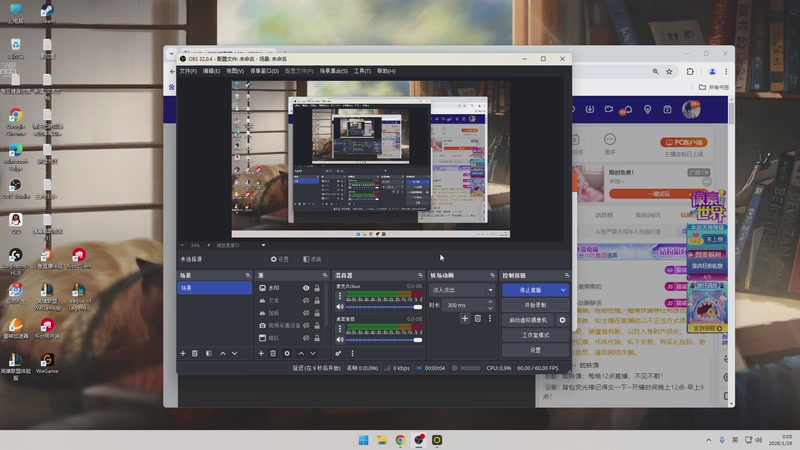Viewport: 800px width, 450px height.
Task: Mute 桌面音频 with speaker icon
Action: click(340, 340)
